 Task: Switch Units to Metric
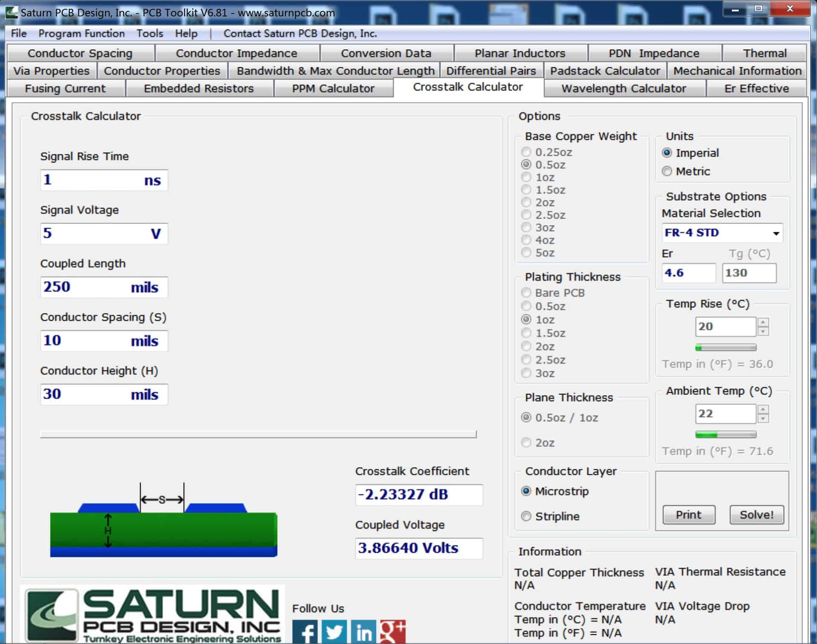tap(666, 171)
